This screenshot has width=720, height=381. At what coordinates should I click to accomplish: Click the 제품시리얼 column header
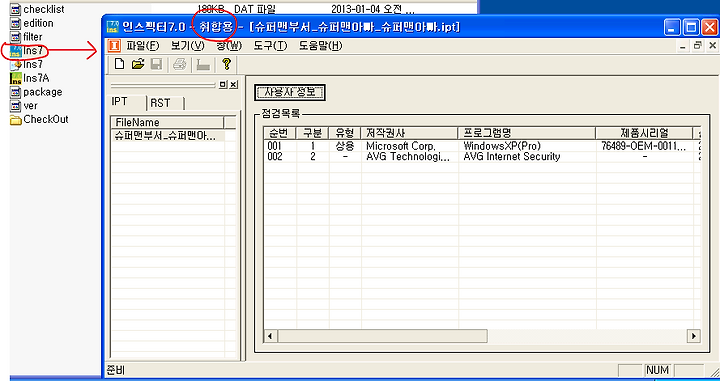(x=644, y=133)
